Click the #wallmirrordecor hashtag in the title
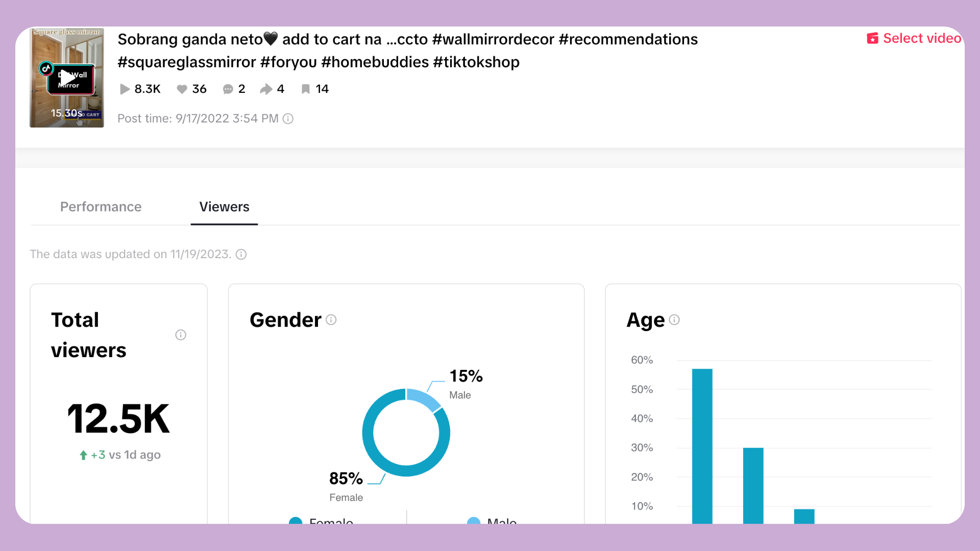This screenshot has height=551, width=980. click(493, 39)
